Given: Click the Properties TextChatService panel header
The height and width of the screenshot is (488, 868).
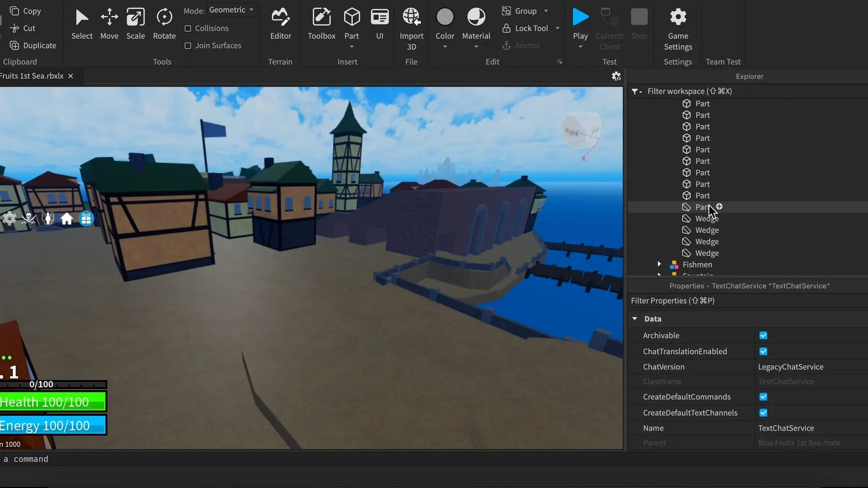Looking at the screenshot, I should [x=749, y=285].
